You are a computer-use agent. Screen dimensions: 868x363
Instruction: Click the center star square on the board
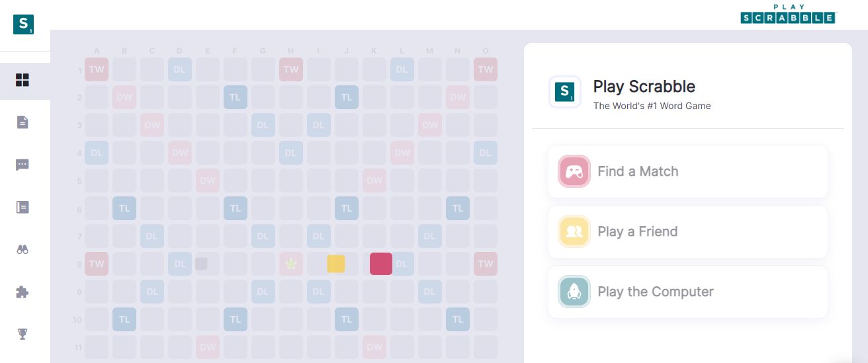[x=290, y=264]
